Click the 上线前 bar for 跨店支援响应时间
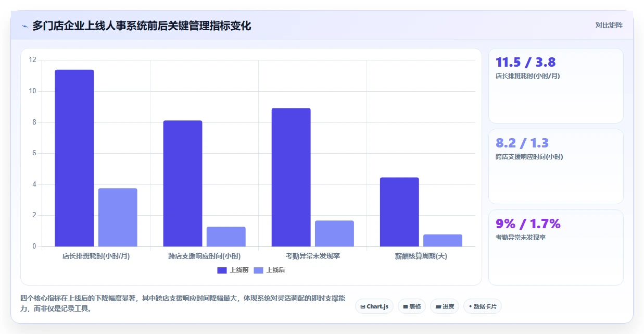The height and width of the screenshot is (334, 644). (183, 183)
